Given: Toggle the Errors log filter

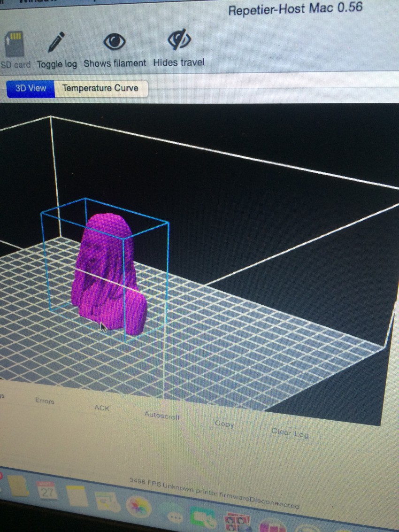Looking at the screenshot, I should click(45, 401).
